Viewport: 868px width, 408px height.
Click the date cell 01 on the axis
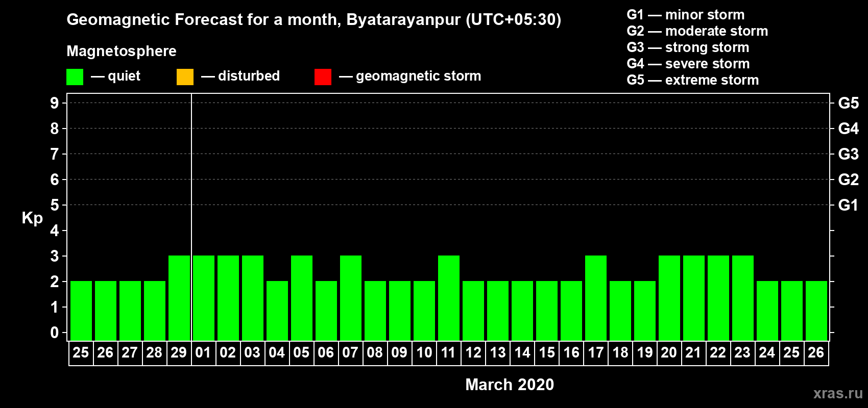(x=203, y=353)
